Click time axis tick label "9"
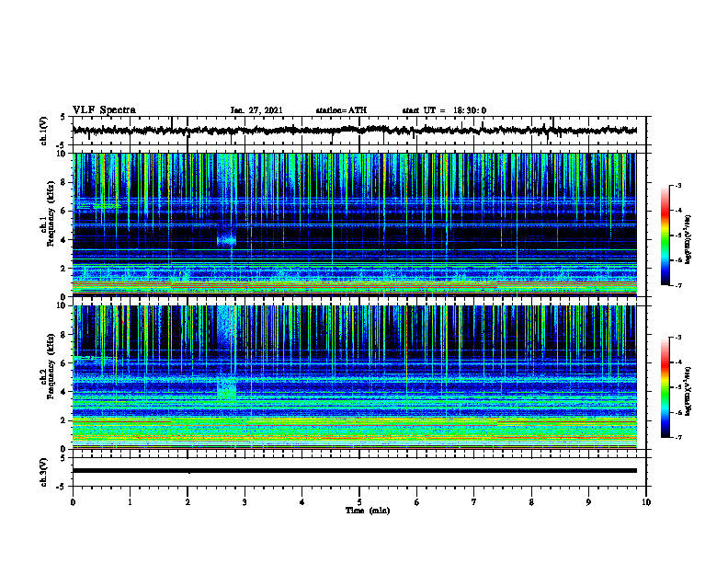This screenshot has width=728, height=563. click(x=588, y=502)
